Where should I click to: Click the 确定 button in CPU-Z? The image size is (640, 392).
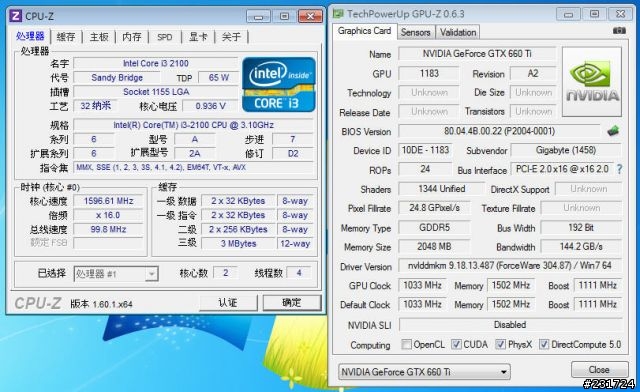(292, 303)
